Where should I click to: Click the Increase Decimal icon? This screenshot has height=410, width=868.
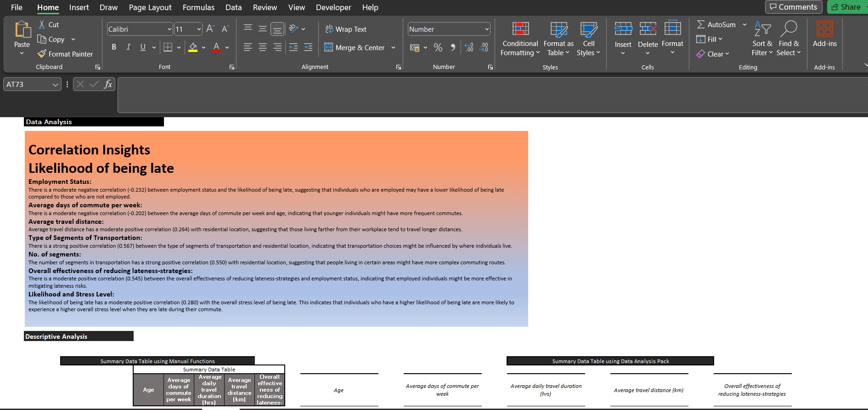point(468,47)
